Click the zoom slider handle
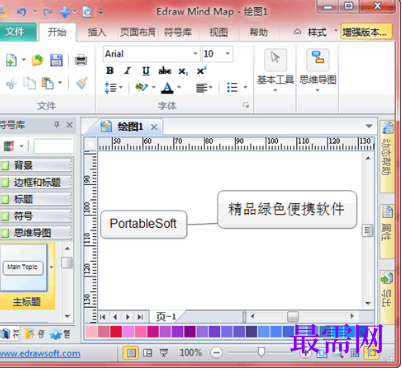This screenshot has height=370, width=402. pyautogui.click(x=261, y=352)
